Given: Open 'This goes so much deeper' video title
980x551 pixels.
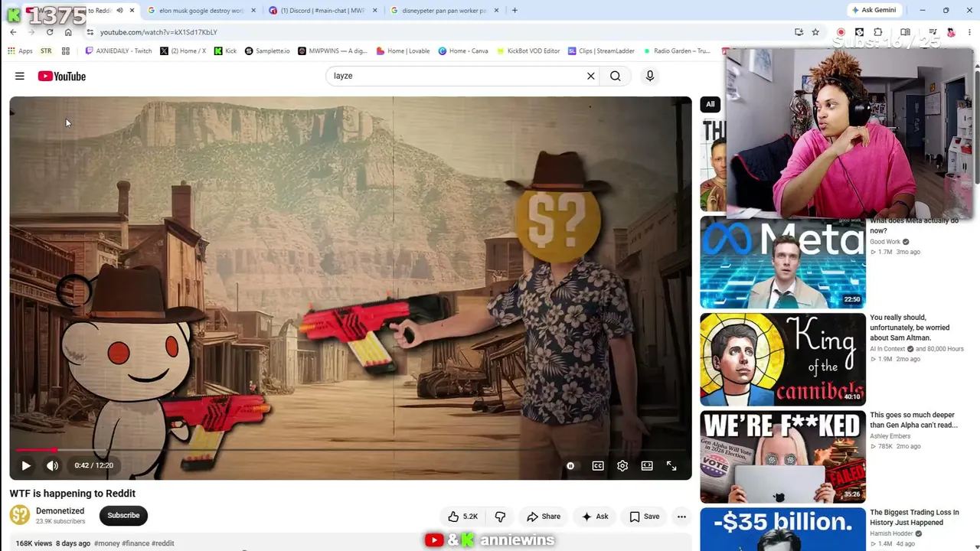Looking at the screenshot, I should (913, 420).
